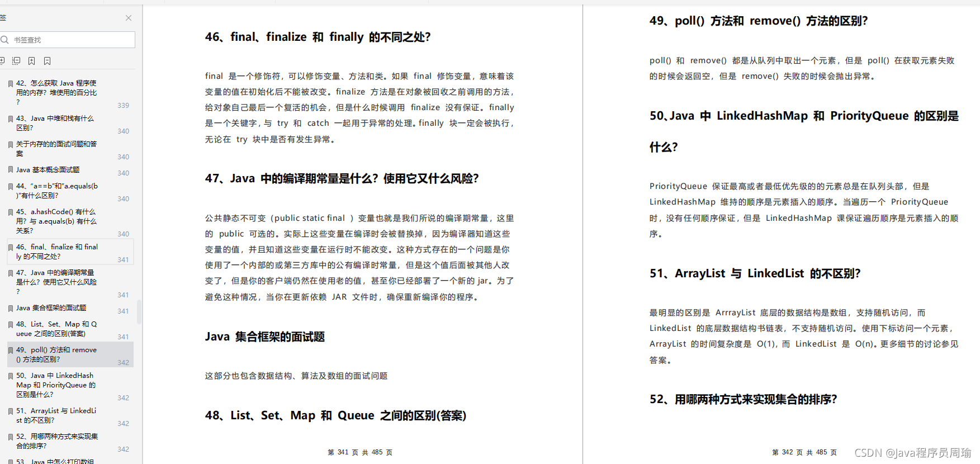980x464 pixels.
Task: Go to bookmark 52、用哪两种方式来实现集合的排序
Action: pyautogui.click(x=70, y=441)
